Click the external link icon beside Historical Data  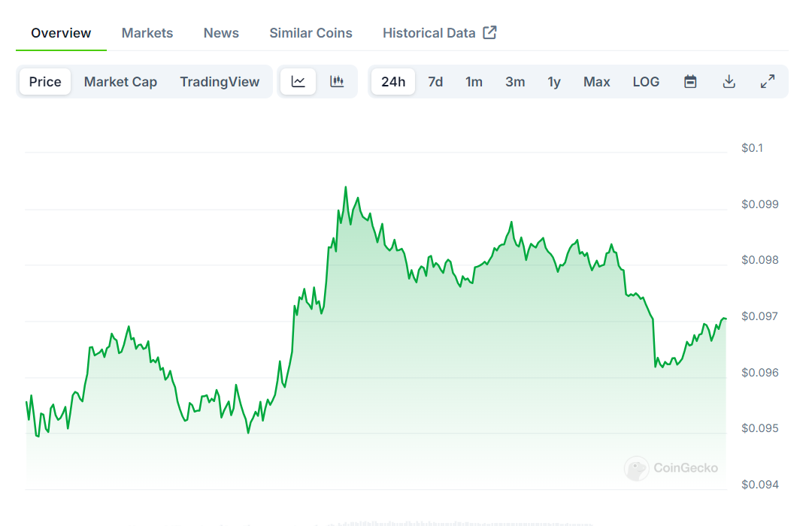click(x=489, y=32)
